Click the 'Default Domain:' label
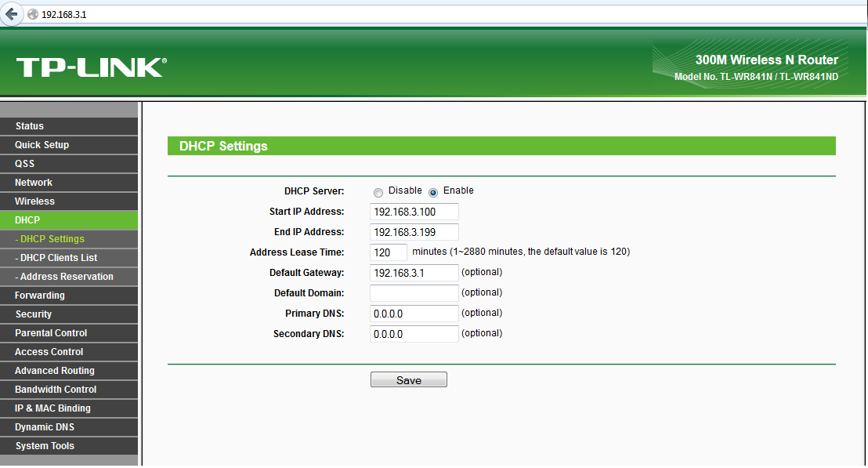The image size is (868, 468). click(309, 293)
